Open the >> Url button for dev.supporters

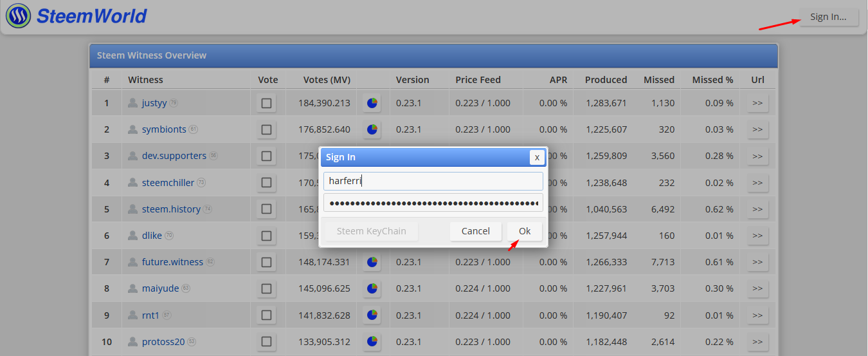(x=757, y=156)
